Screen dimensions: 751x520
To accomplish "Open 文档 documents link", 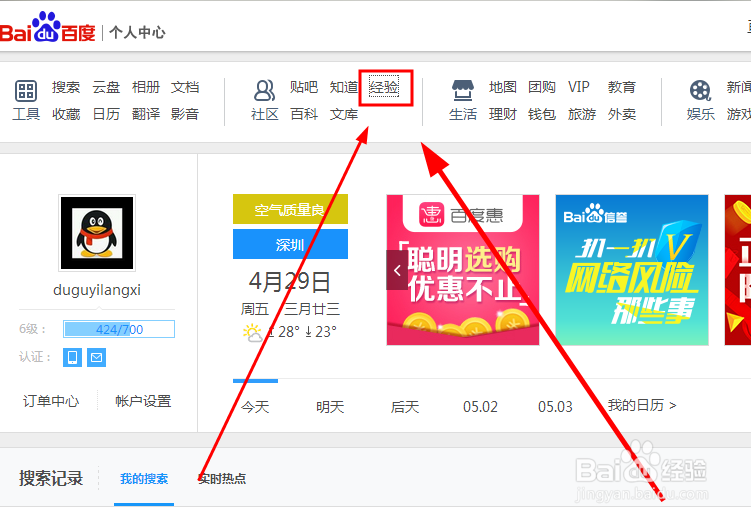I will [x=185, y=87].
